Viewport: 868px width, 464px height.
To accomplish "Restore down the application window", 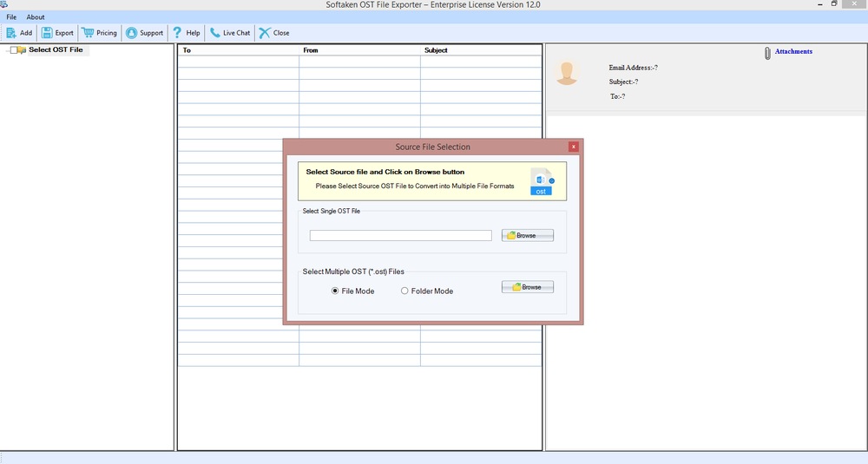I will point(834,3).
